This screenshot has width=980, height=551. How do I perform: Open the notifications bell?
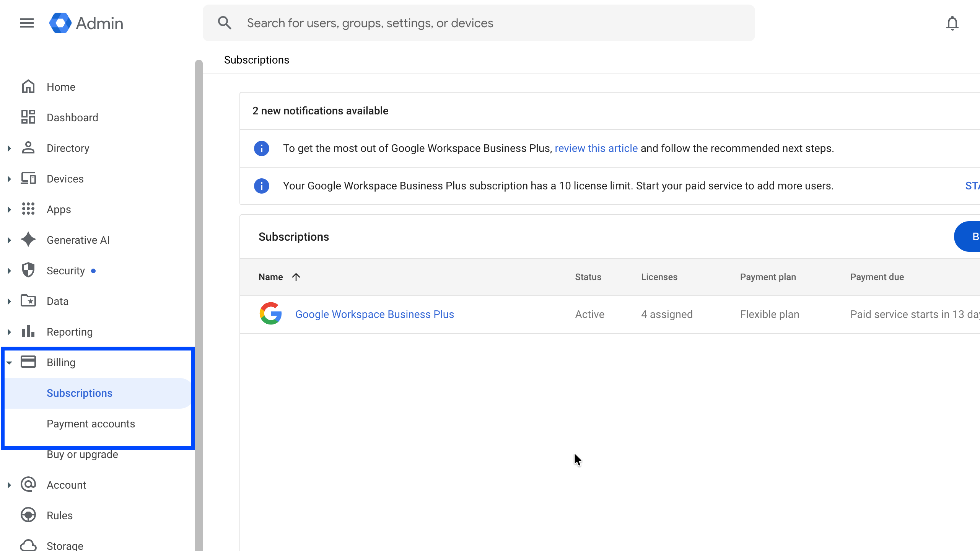point(952,23)
